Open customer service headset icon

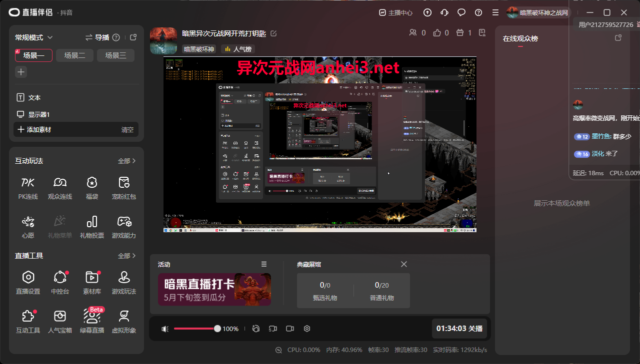(x=444, y=12)
